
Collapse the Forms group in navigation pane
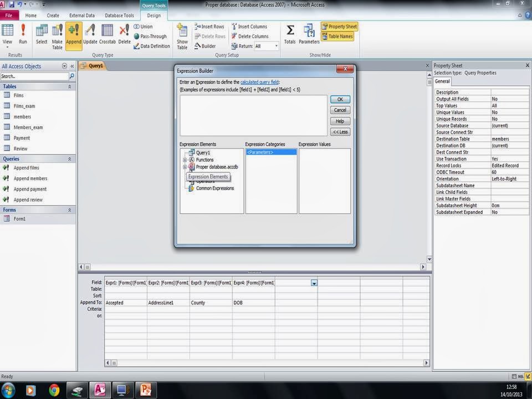[70, 210]
